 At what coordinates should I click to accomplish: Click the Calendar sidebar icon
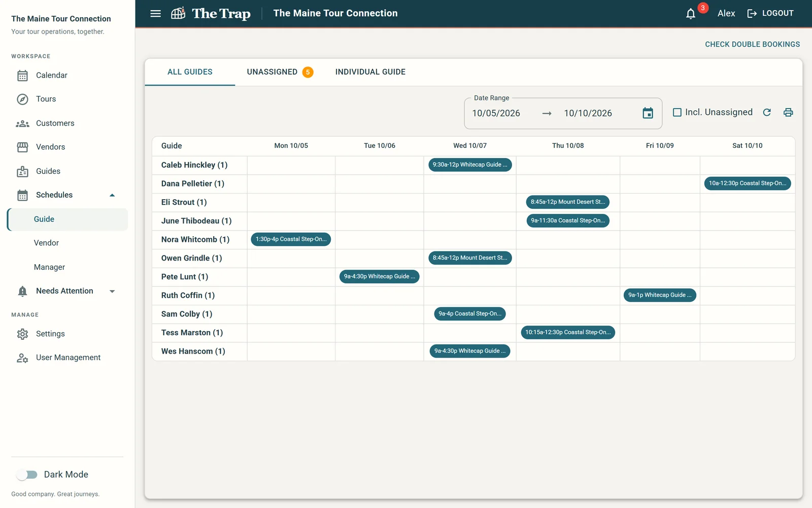[x=22, y=76]
